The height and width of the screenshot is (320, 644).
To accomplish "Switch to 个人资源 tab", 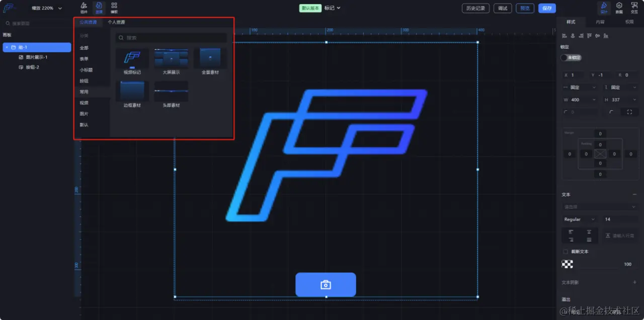I will [116, 22].
